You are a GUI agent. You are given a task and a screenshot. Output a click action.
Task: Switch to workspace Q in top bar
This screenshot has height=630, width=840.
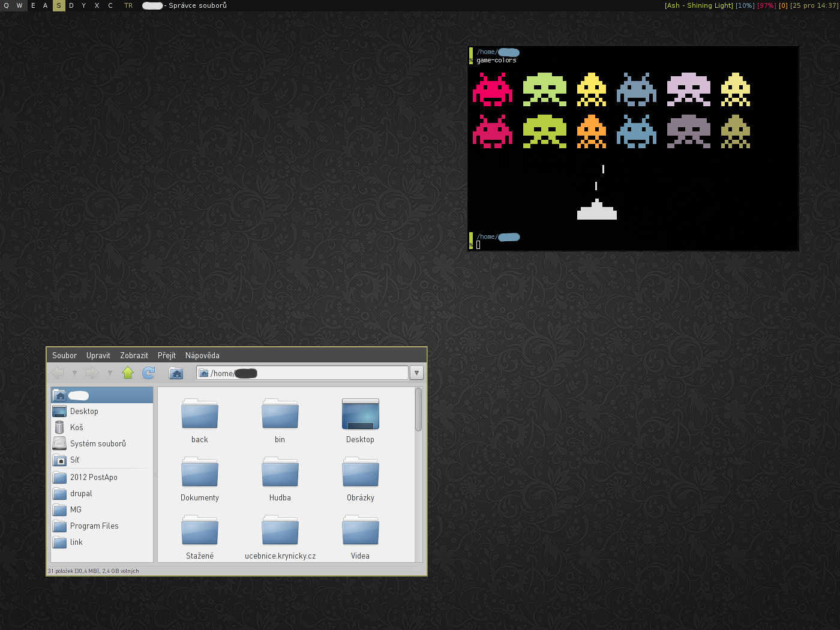(x=7, y=5)
